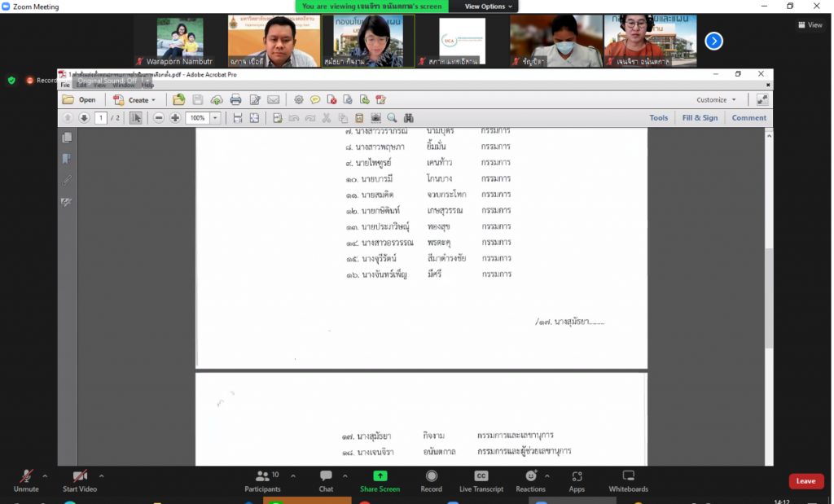834x504 pixels.
Task: Open the bookmarks panel in Acrobat sidebar
Action: 67,159
